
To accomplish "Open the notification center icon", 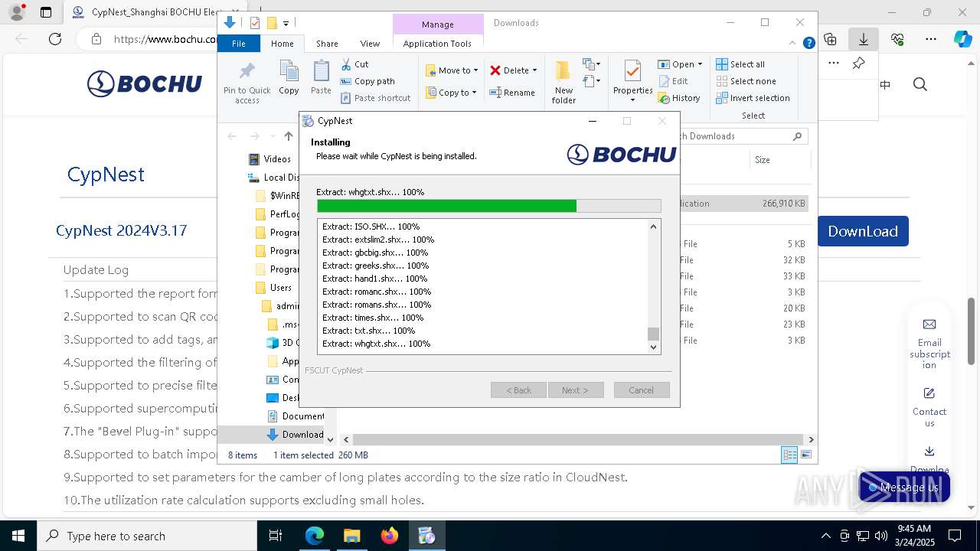I will 955,536.
